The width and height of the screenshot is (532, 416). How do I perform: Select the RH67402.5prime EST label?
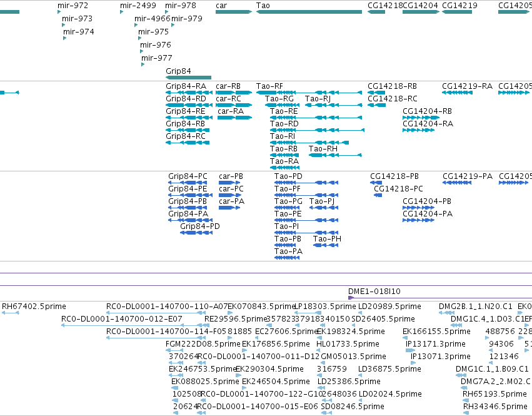(x=34, y=307)
